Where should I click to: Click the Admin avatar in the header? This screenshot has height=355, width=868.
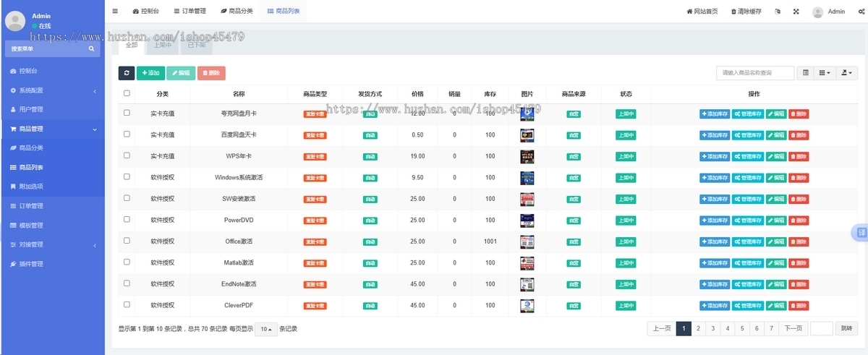(x=817, y=12)
